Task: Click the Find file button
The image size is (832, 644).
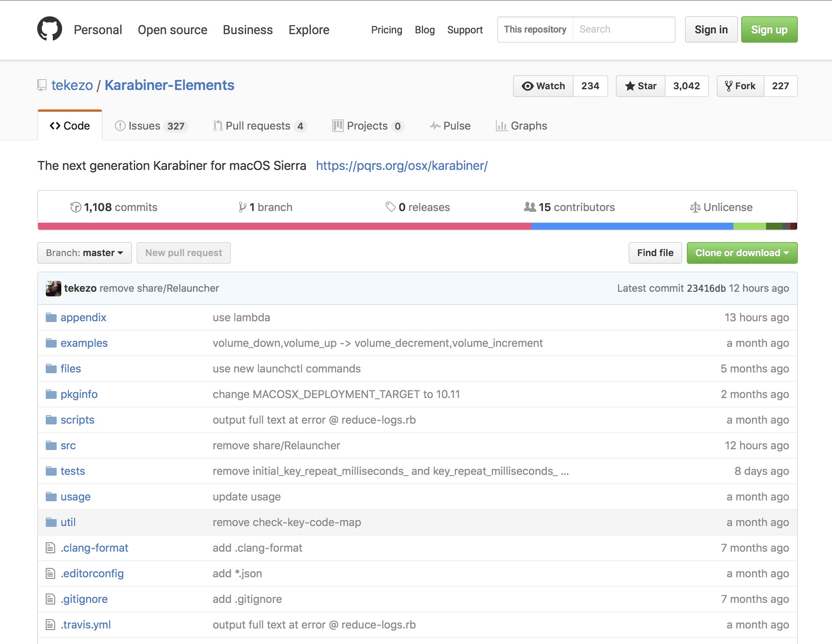Action: point(655,253)
